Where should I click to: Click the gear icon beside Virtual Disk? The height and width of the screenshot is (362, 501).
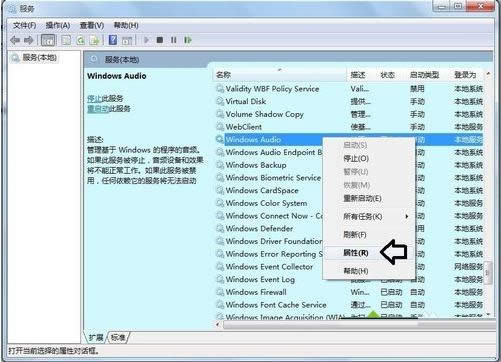point(220,101)
